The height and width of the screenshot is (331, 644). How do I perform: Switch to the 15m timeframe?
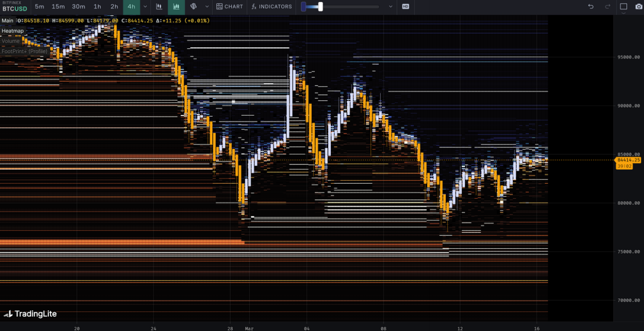coord(58,7)
